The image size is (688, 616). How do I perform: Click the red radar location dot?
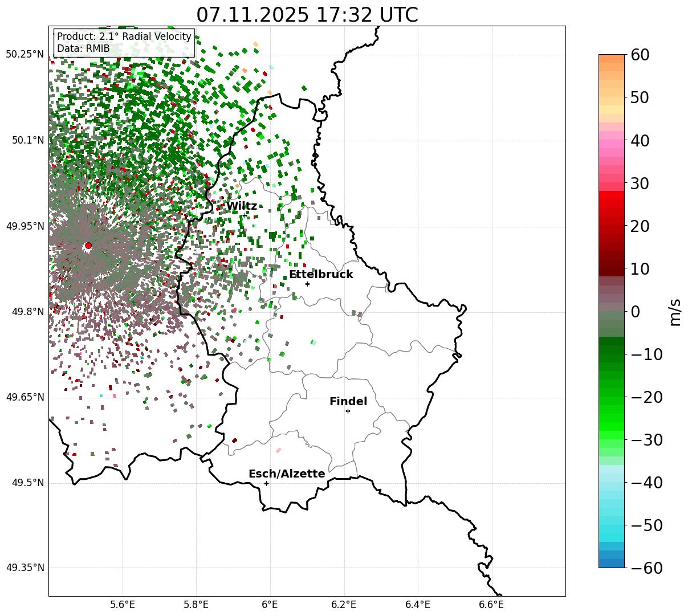tap(88, 246)
